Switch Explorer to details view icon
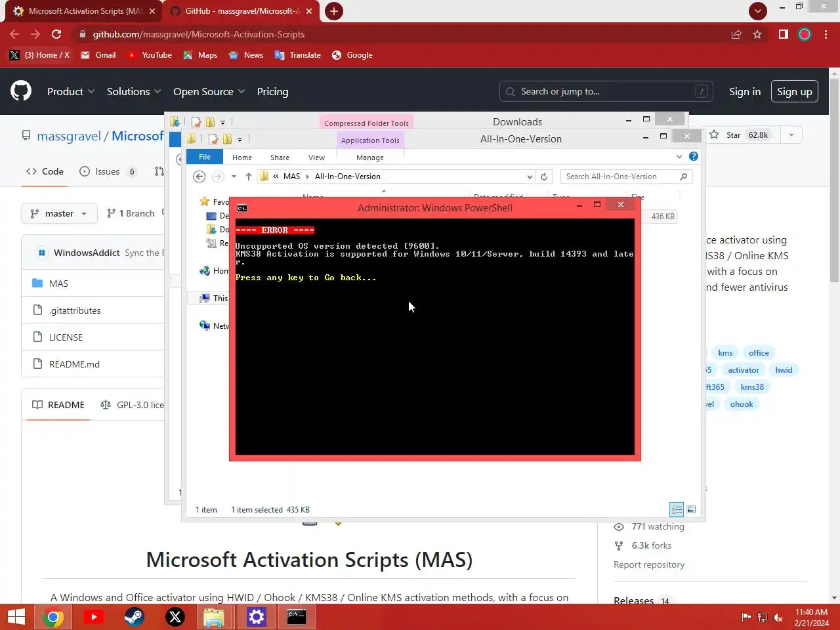Viewport: 840px width, 630px height. point(677,509)
